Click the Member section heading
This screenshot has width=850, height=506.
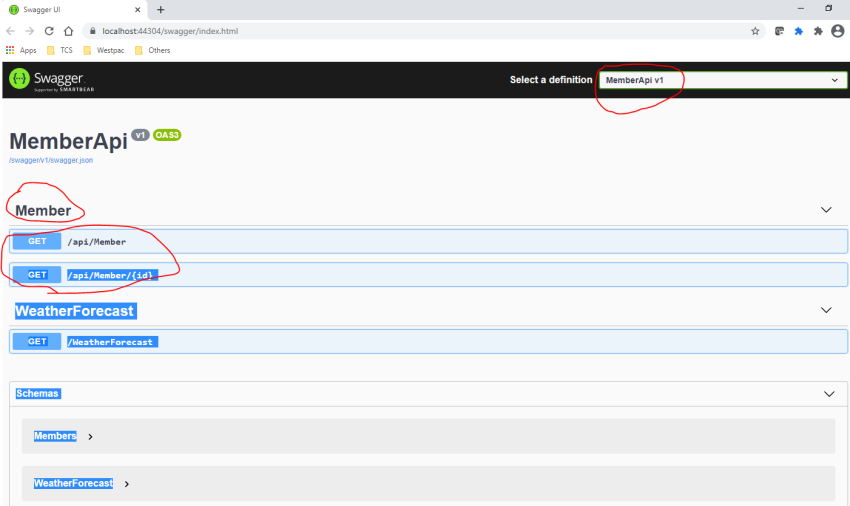[43, 210]
